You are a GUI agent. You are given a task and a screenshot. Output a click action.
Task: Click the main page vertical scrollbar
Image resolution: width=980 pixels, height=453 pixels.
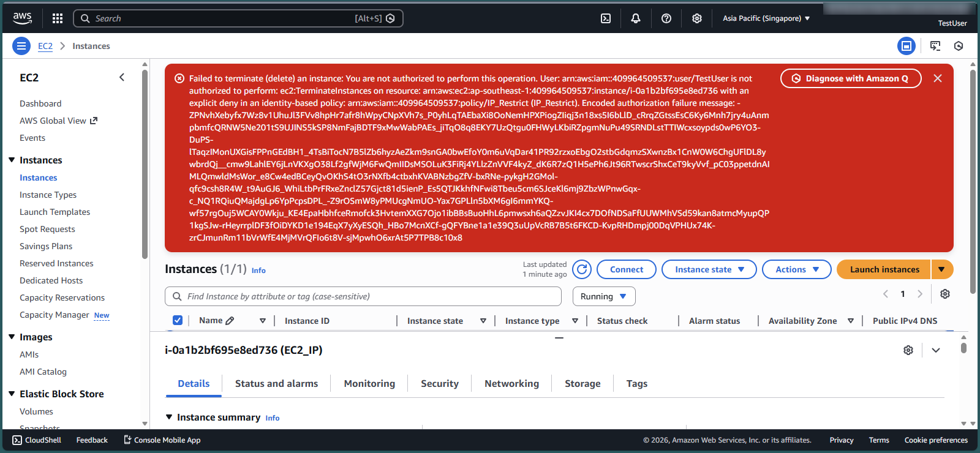click(973, 182)
